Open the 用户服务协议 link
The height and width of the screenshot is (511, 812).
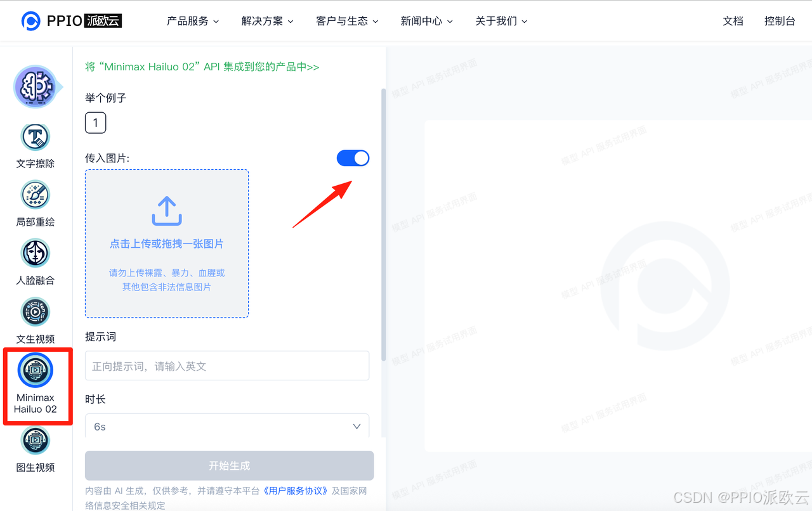296,490
